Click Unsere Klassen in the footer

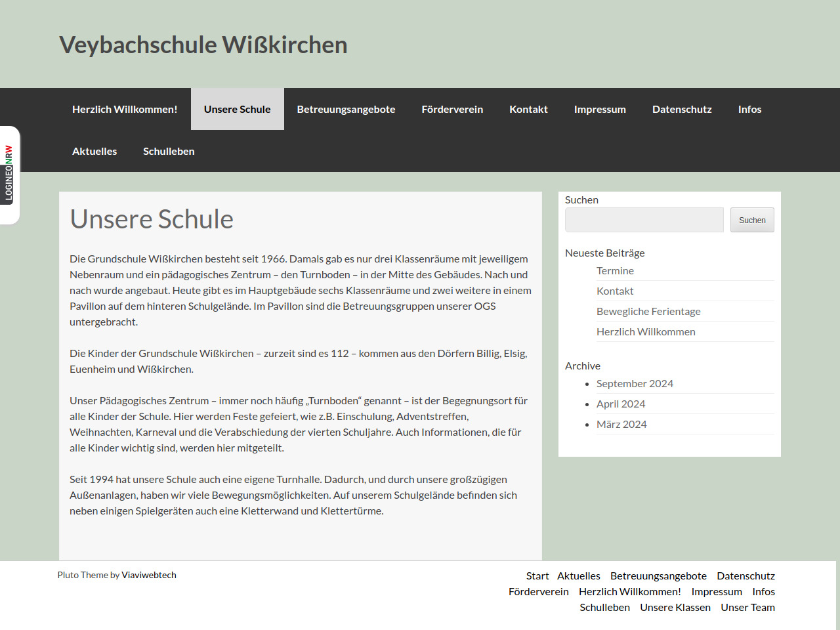click(x=675, y=608)
